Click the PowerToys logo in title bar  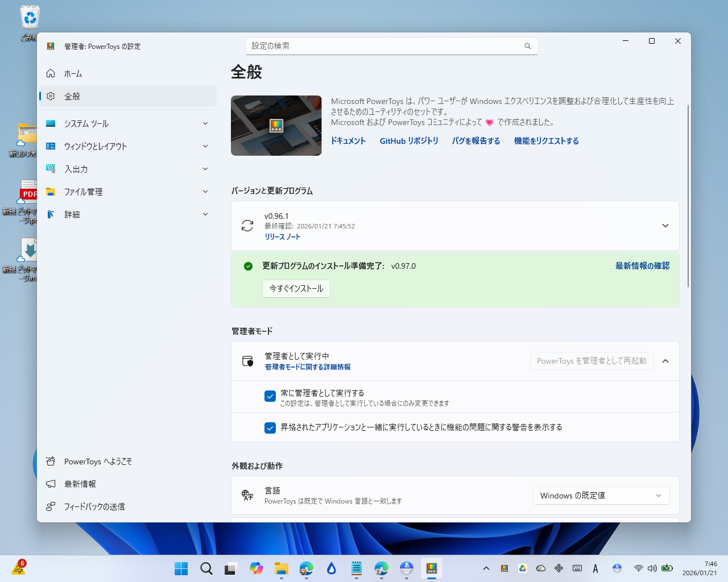coord(51,46)
